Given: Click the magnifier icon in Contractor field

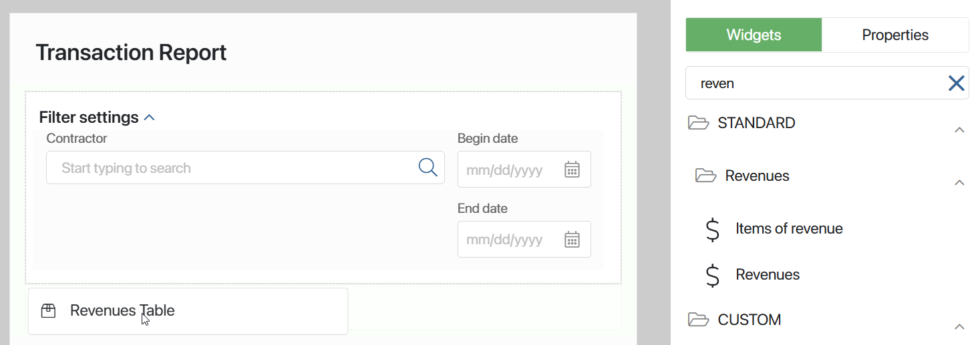Looking at the screenshot, I should pos(428,167).
